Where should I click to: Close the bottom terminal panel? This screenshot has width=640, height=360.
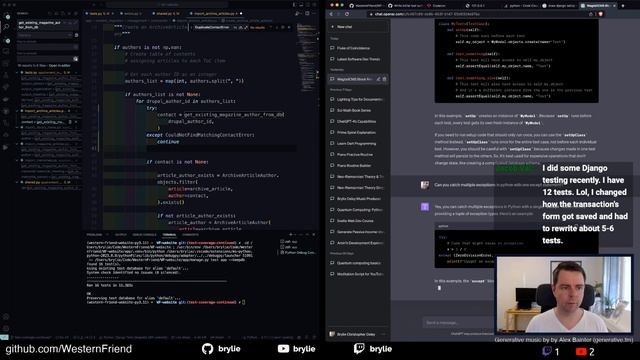click(314, 235)
